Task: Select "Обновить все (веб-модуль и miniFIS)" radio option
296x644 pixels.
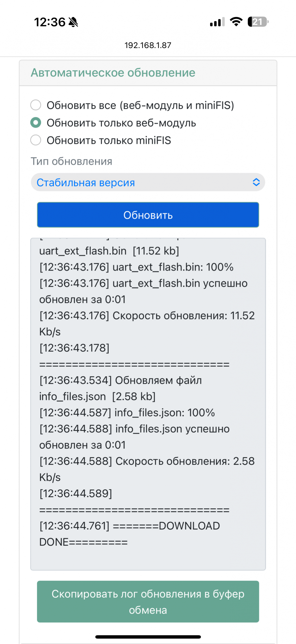Action: click(36, 105)
